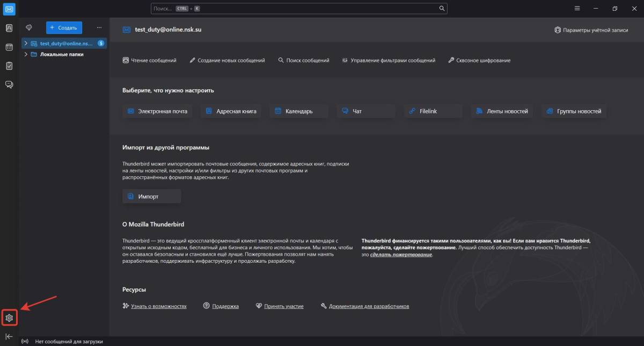Open Управление фильтрами сообщений
The height and width of the screenshot is (346, 644).
389,60
